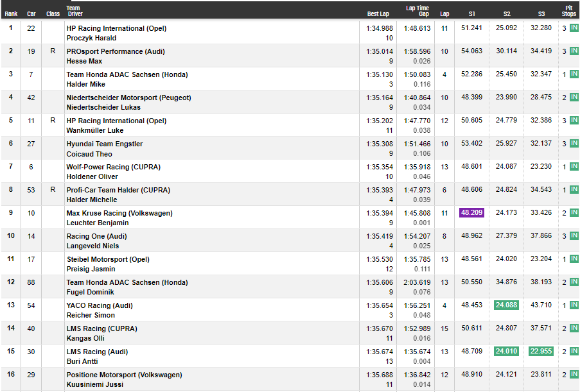Sort by the S3 sector header
Viewport: 580px width, 392px height.
coord(541,13)
